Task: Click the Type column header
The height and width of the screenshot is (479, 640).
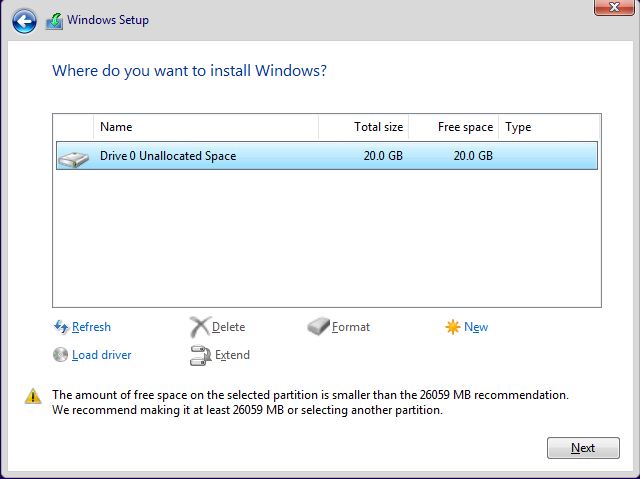Action: point(549,127)
